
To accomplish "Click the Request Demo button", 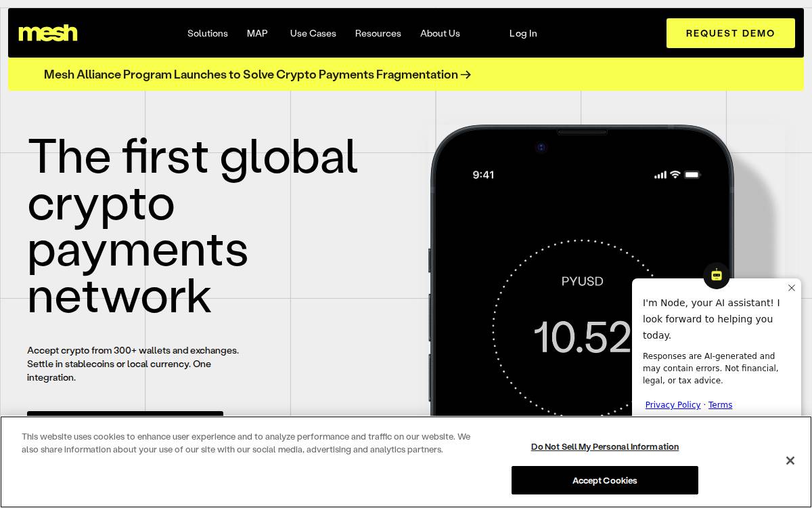I will (731, 33).
